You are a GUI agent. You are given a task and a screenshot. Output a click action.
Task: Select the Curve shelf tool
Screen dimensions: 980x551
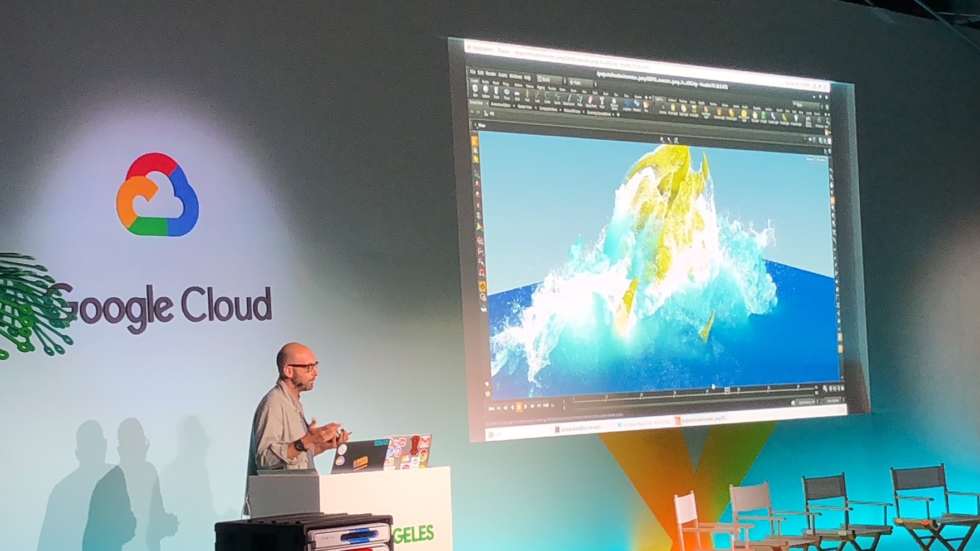pyautogui.click(x=557, y=98)
